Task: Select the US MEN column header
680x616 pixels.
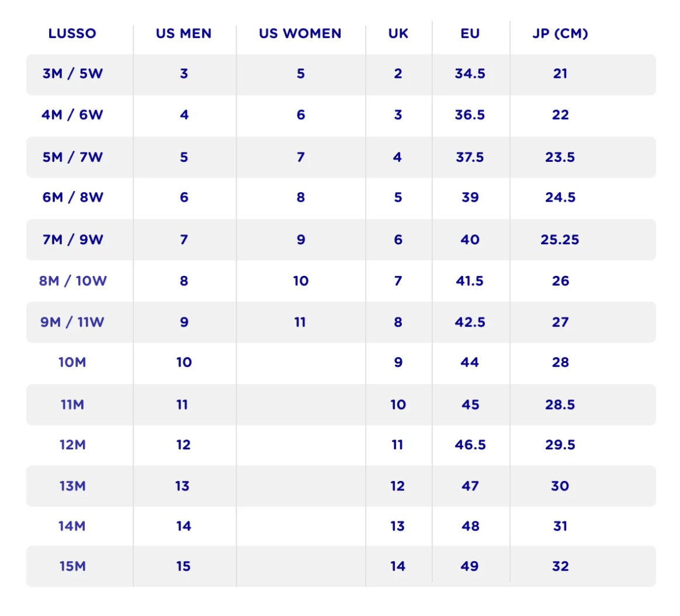Action: (x=184, y=33)
